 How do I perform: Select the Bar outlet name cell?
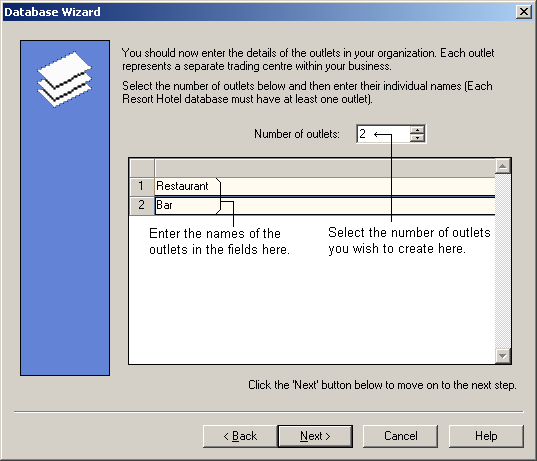click(325, 205)
